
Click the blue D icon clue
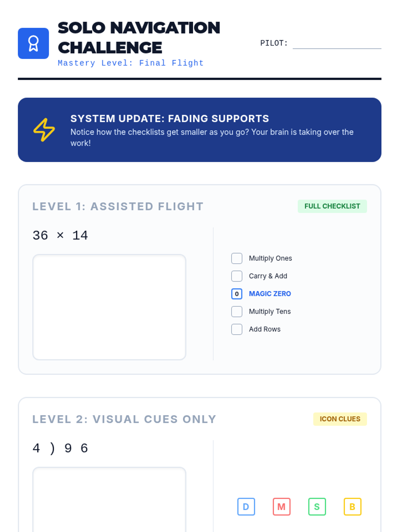[x=246, y=506]
